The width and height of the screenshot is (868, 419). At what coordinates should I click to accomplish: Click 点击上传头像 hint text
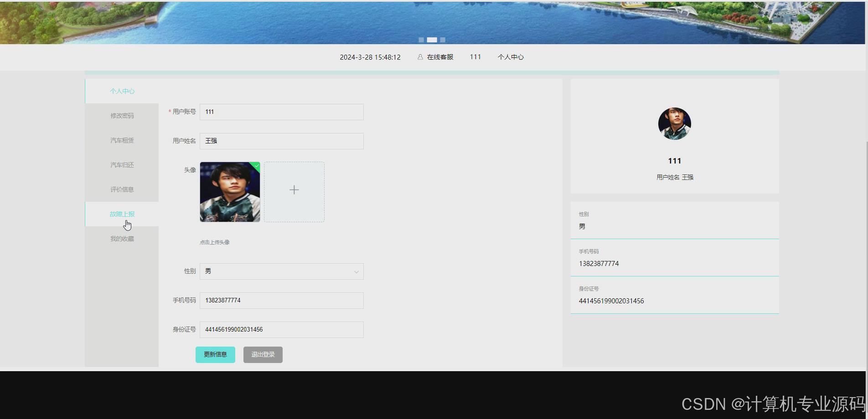point(215,242)
